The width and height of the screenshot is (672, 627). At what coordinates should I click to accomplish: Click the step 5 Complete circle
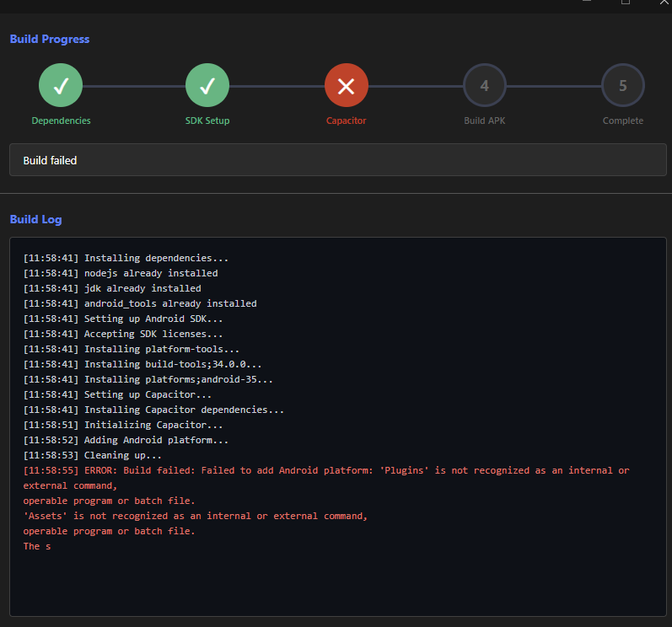(623, 85)
